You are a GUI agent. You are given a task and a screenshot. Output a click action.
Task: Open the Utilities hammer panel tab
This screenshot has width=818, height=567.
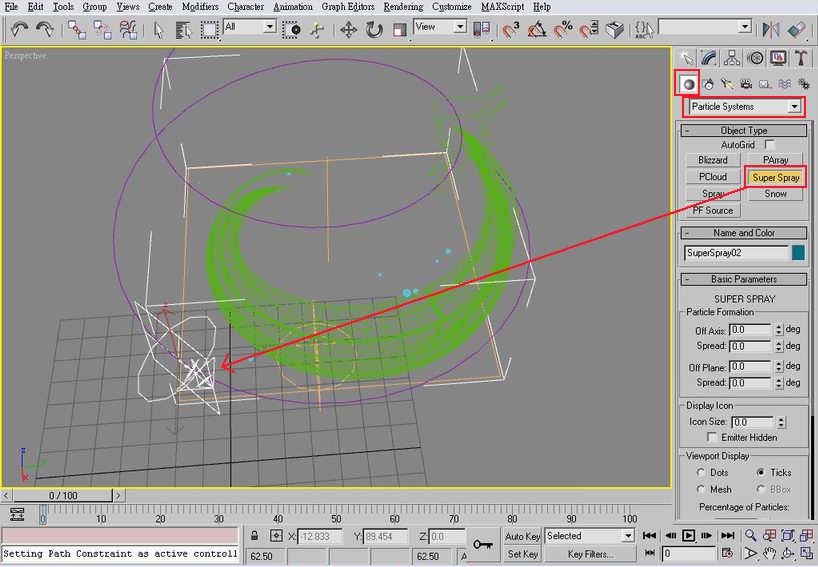pyautogui.click(x=801, y=58)
